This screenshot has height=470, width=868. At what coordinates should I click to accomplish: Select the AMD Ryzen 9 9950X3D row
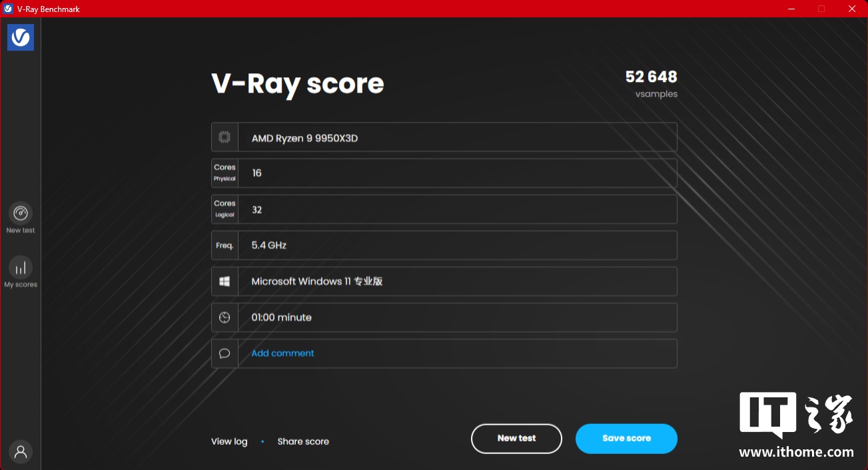(x=457, y=137)
